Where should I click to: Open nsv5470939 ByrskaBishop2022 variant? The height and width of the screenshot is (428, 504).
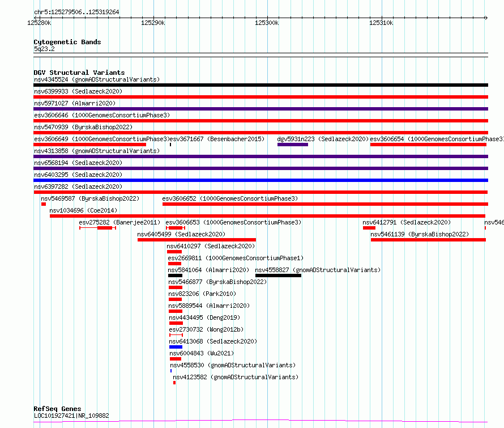[83, 127]
